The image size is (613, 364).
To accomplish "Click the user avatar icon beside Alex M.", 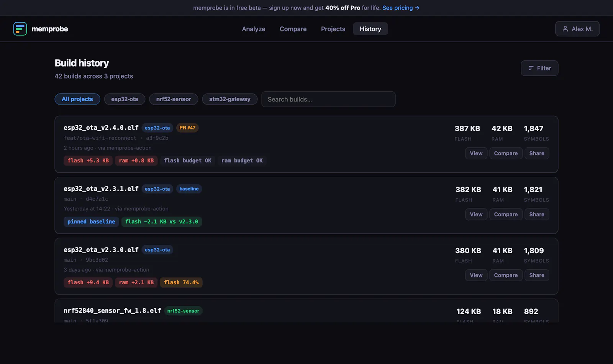I will tap(565, 29).
